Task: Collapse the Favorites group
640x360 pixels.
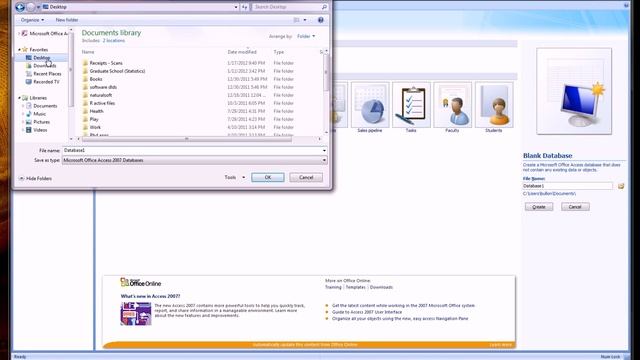Action: point(19,49)
